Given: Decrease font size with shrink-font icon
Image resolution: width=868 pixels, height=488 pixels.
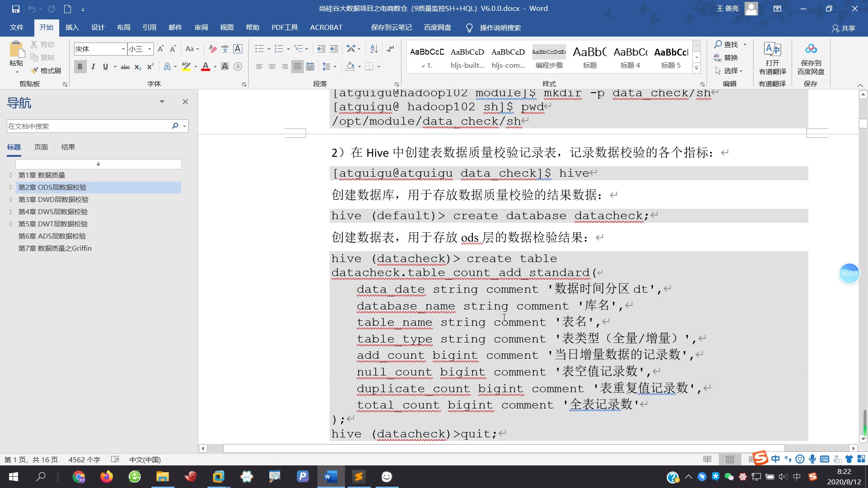Looking at the screenshot, I should [x=173, y=49].
